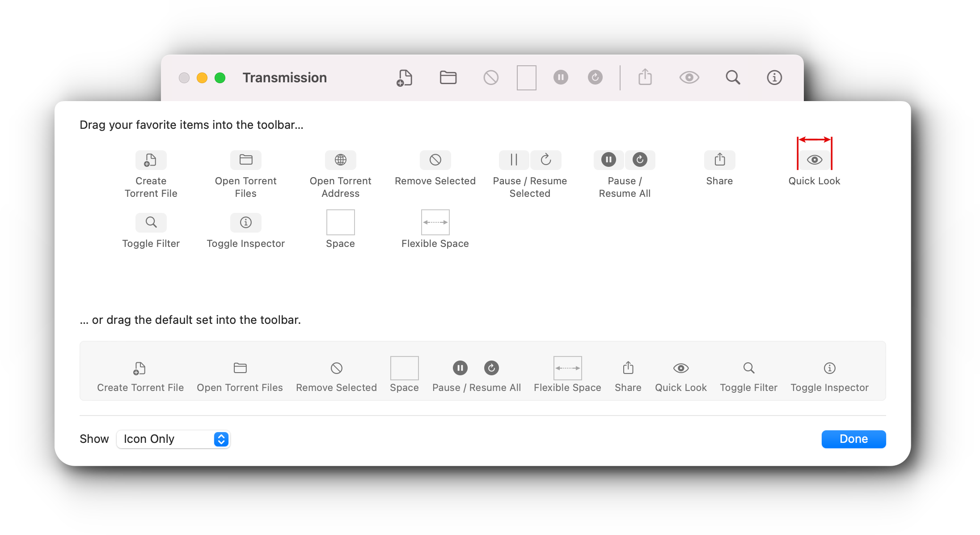Select the Quick Look eye icon
The image size is (980, 535).
(x=814, y=160)
